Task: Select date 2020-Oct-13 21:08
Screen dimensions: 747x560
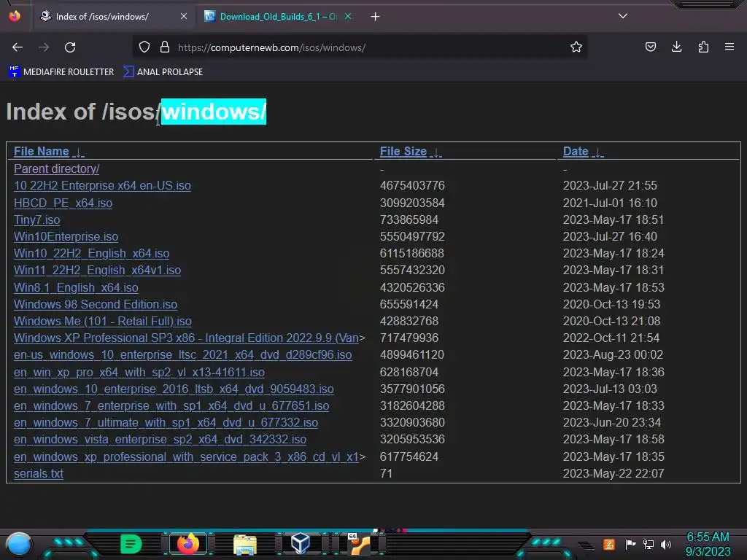Action: pyautogui.click(x=611, y=322)
